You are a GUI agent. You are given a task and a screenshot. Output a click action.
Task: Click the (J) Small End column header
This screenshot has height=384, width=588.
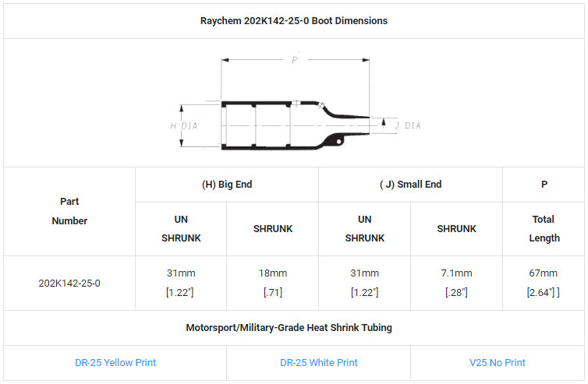(x=410, y=185)
